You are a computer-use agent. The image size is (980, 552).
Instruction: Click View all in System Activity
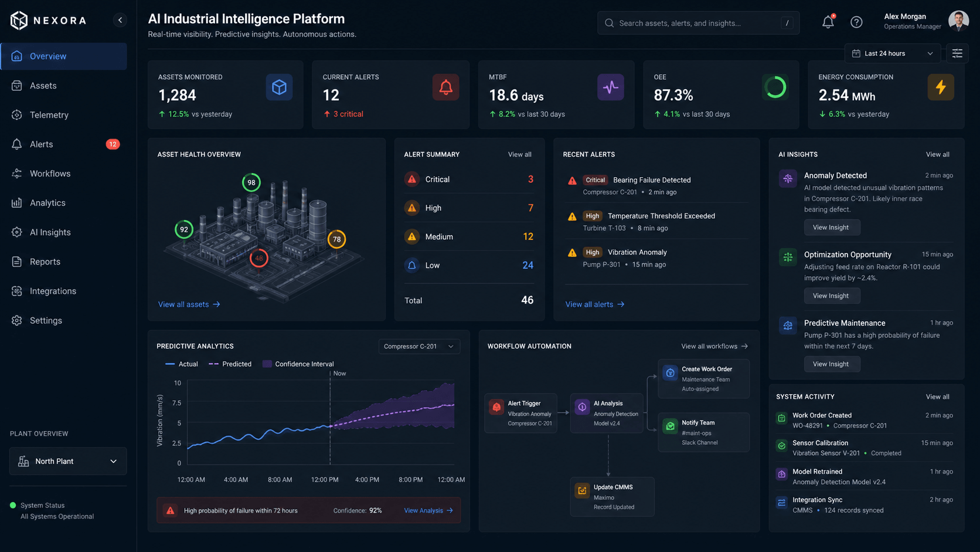(937, 397)
